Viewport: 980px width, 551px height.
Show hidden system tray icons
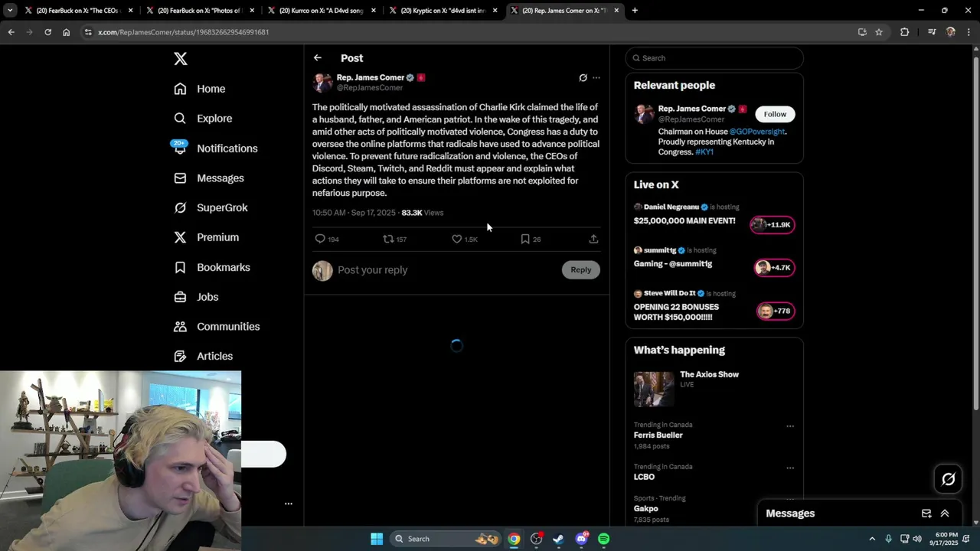871,539
